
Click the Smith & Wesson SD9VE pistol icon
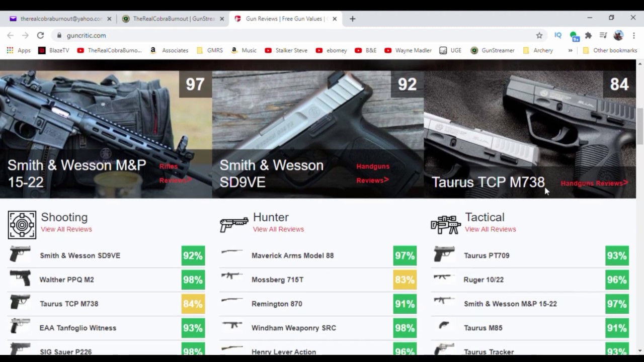coord(20,255)
